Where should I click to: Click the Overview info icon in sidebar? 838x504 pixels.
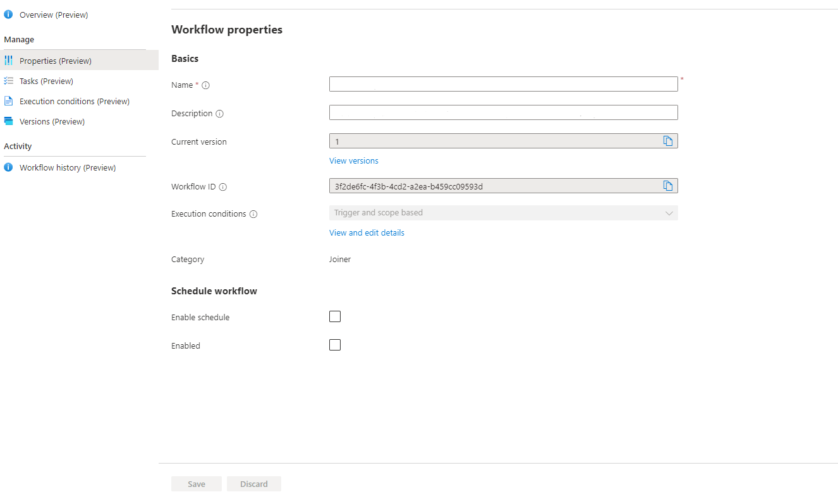[x=8, y=15]
